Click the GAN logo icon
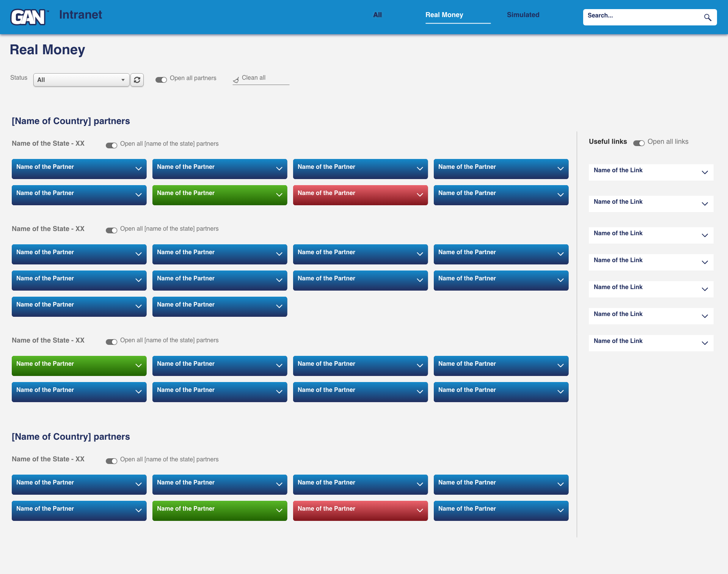The height and width of the screenshot is (574, 728). click(x=29, y=17)
